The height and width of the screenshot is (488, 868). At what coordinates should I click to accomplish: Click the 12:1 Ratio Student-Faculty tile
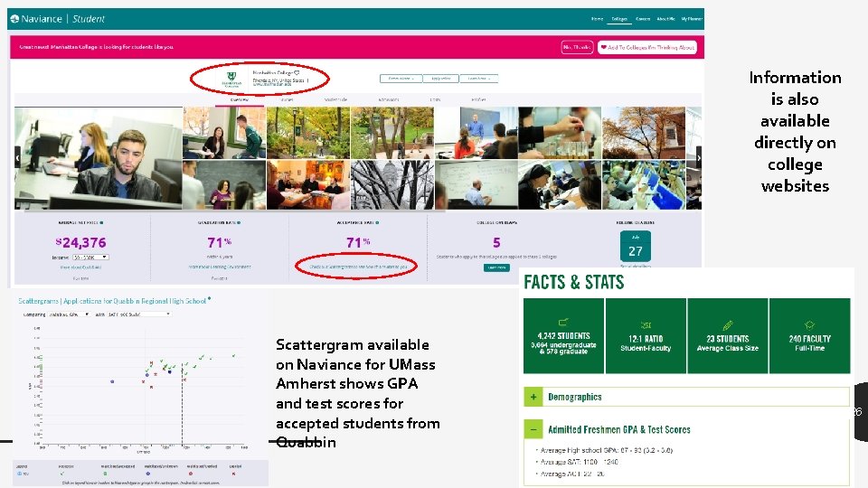(x=646, y=336)
